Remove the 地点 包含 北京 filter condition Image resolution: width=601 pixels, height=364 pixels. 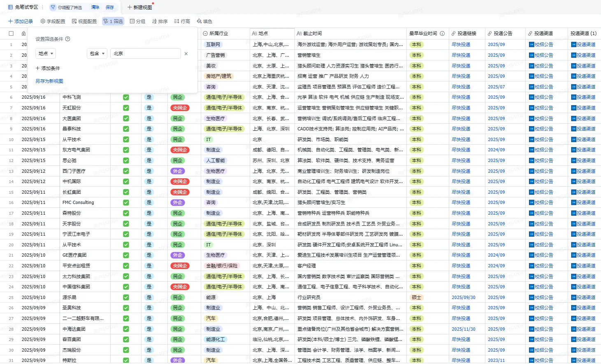[186, 53]
